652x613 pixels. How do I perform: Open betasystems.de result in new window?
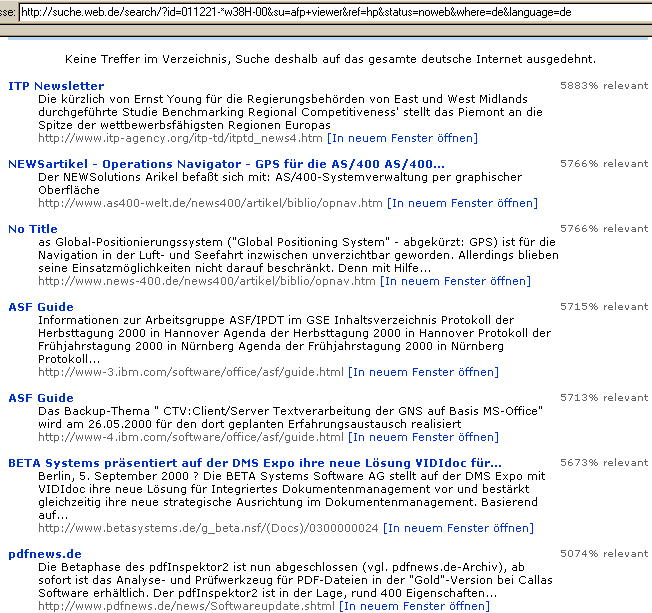(x=458, y=528)
